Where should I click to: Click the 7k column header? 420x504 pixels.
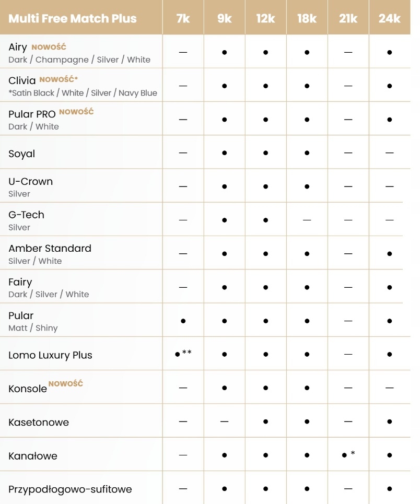(x=183, y=18)
